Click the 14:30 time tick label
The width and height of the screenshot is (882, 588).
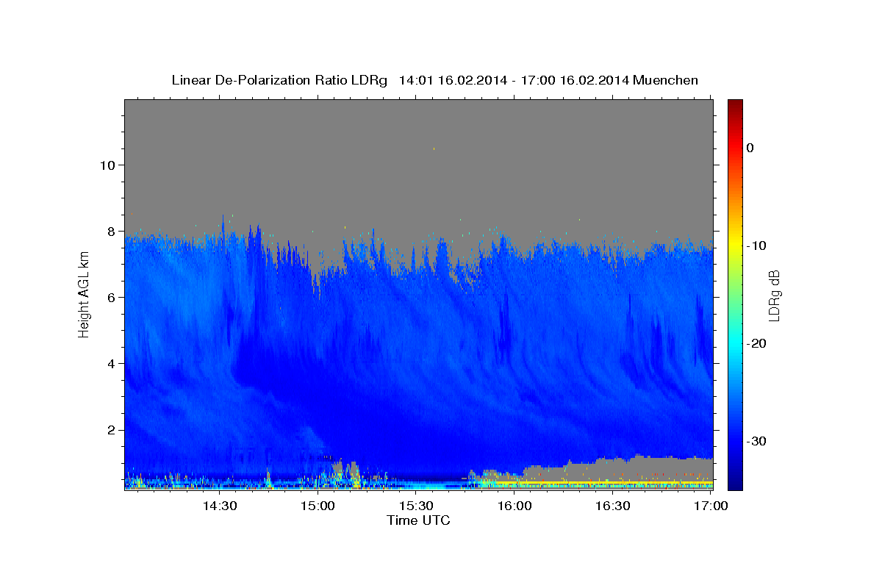(x=219, y=506)
